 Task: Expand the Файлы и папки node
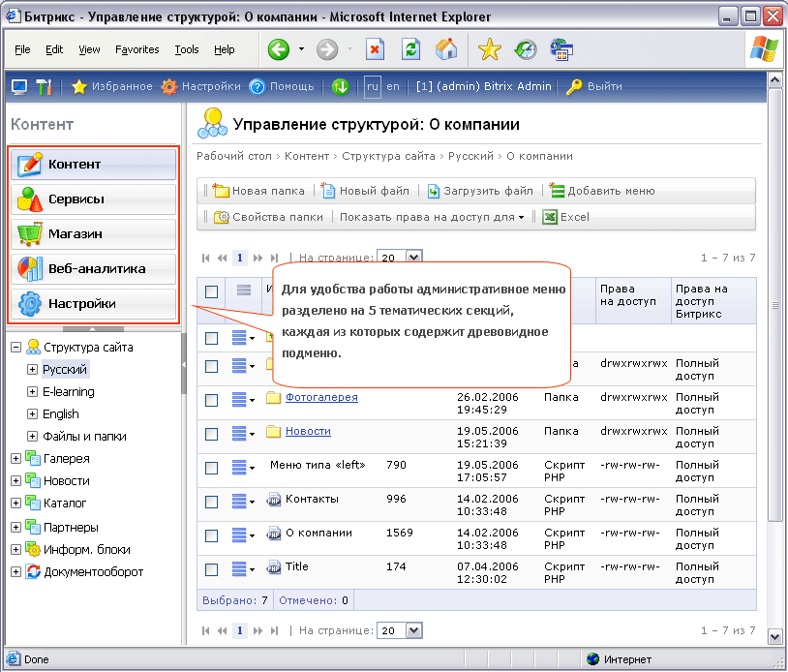32,437
